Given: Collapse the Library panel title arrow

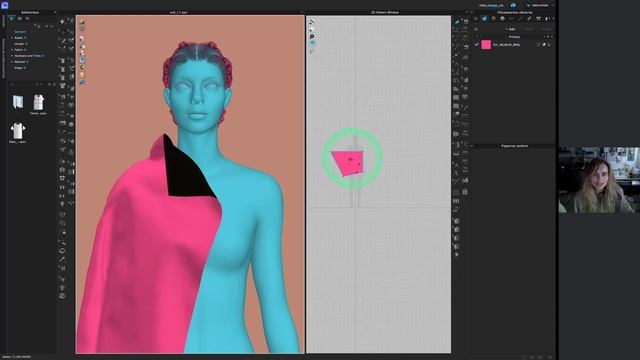Looking at the screenshot, I should pyautogui.click(x=55, y=13).
